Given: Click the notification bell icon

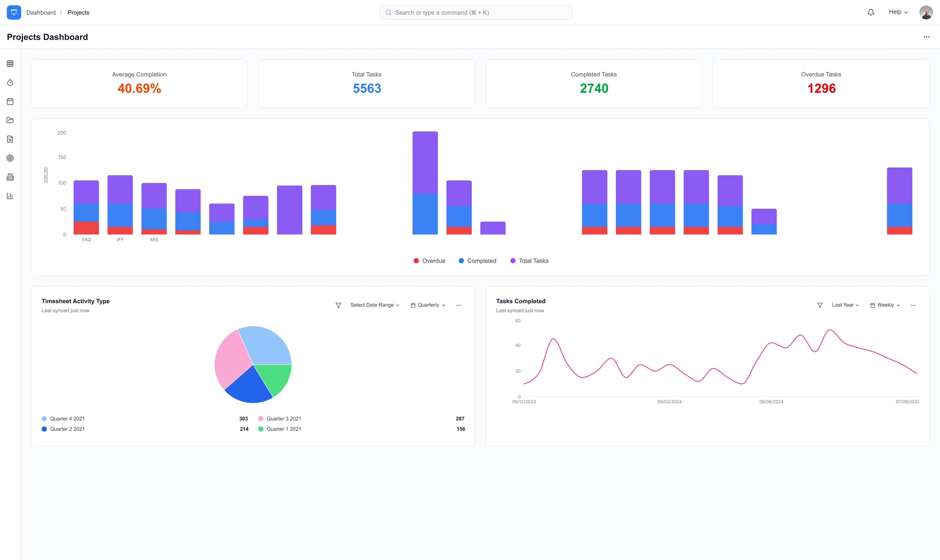Looking at the screenshot, I should (x=870, y=12).
